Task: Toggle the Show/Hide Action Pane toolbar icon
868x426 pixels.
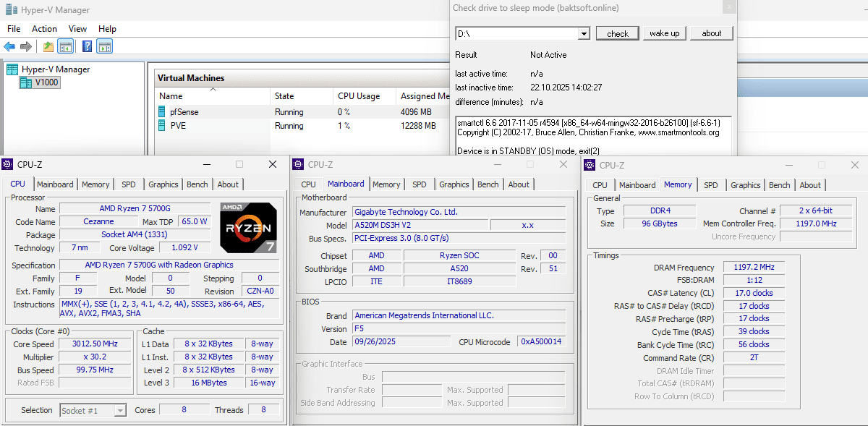Action: [x=104, y=47]
